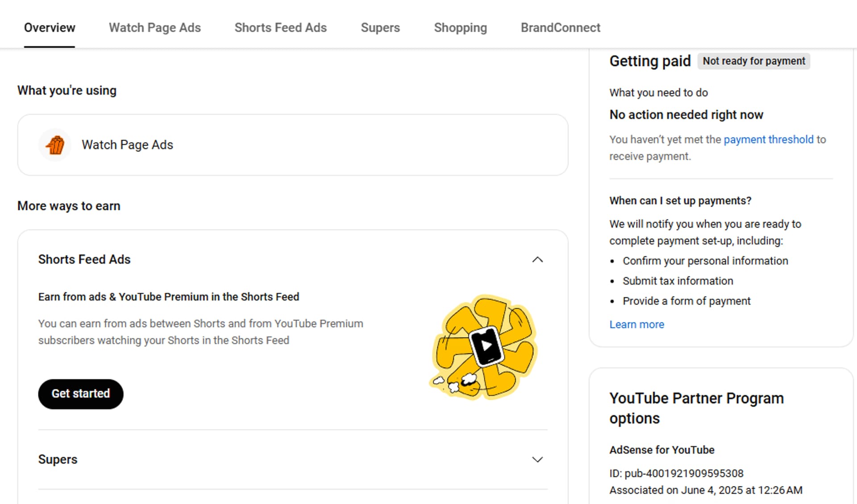Viewport: 857px width, 504px height.
Task: Click the AdSense for YouTube heading
Action: point(661,450)
